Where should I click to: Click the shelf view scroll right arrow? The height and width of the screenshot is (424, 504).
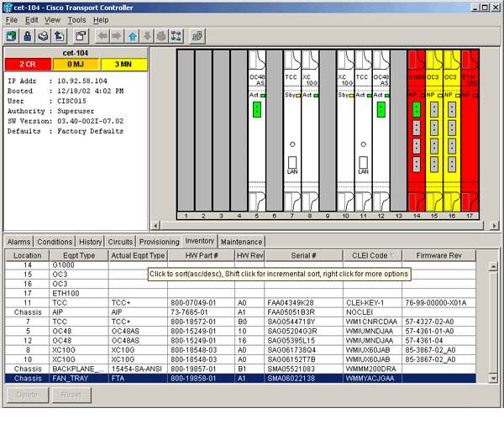[495, 226]
